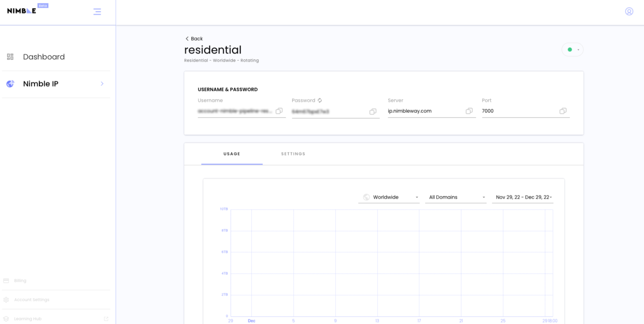Regenerate password with the refresh icon

(320, 101)
